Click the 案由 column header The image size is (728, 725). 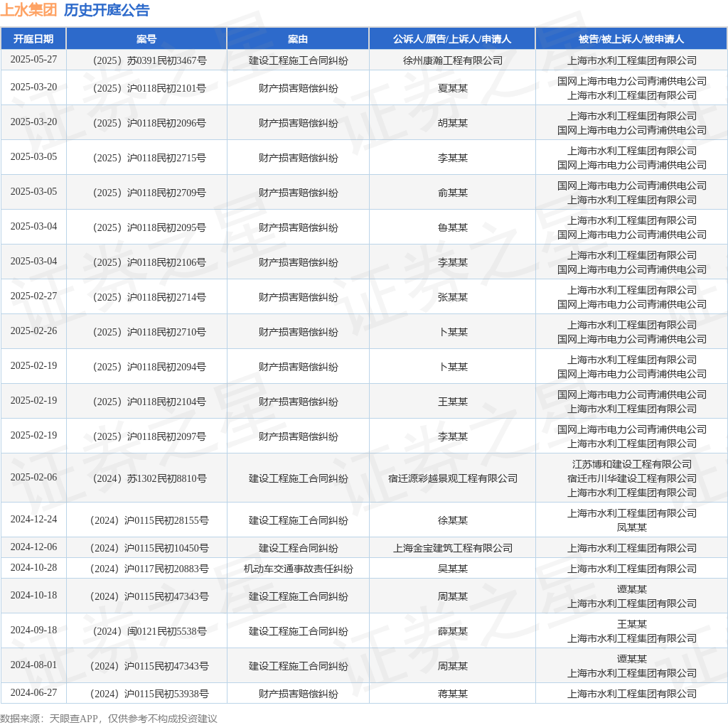pyautogui.click(x=298, y=39)
